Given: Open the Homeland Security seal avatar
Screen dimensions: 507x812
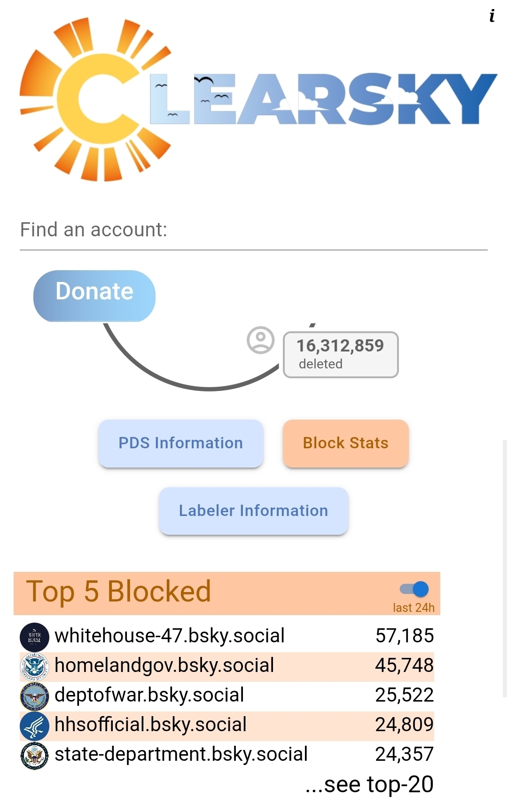Looking at the screenshot, I should [34, 666].
